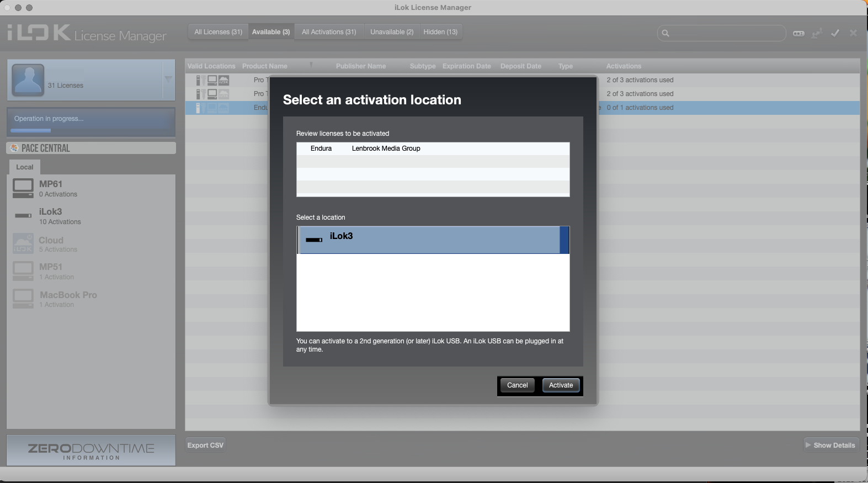
Task: Click the license search field
Action: [721, 33]
